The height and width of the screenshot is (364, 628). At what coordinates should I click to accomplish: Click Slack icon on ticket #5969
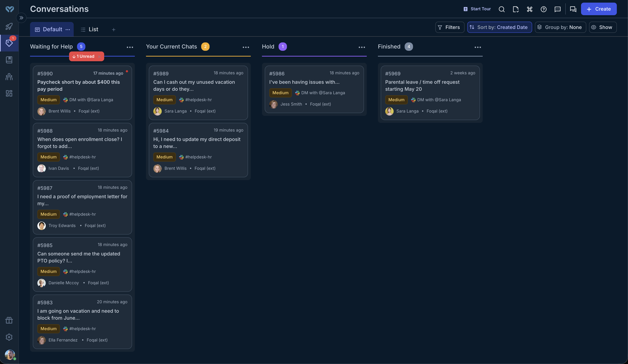click(x=413, y=100)
